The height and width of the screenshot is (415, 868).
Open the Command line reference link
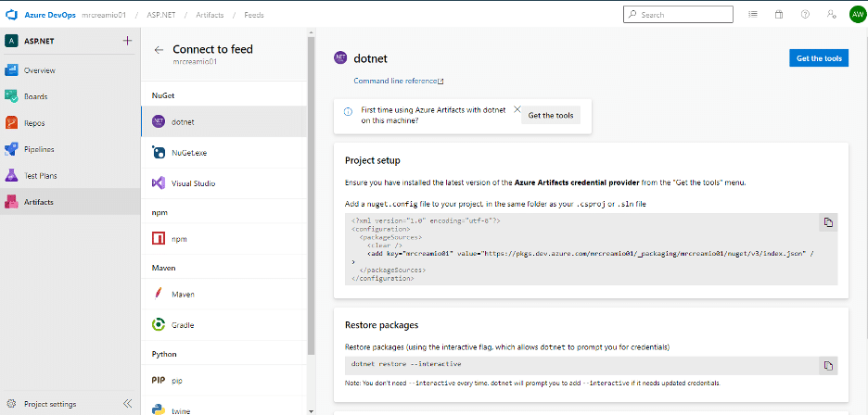tap(399, 81)
